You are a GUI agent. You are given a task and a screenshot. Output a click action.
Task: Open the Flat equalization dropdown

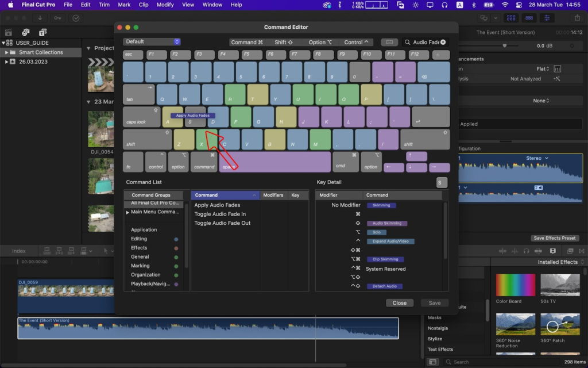(543, 69)
